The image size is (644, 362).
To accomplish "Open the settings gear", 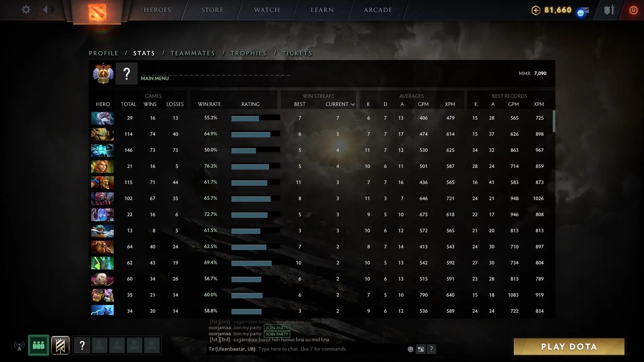I will tap(26, 10).
